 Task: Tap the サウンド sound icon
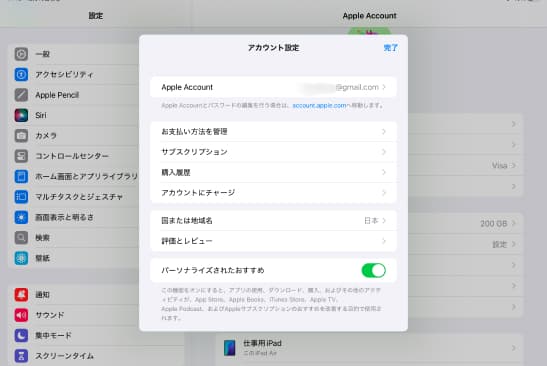pyautogui.click(x=21, y=315)
